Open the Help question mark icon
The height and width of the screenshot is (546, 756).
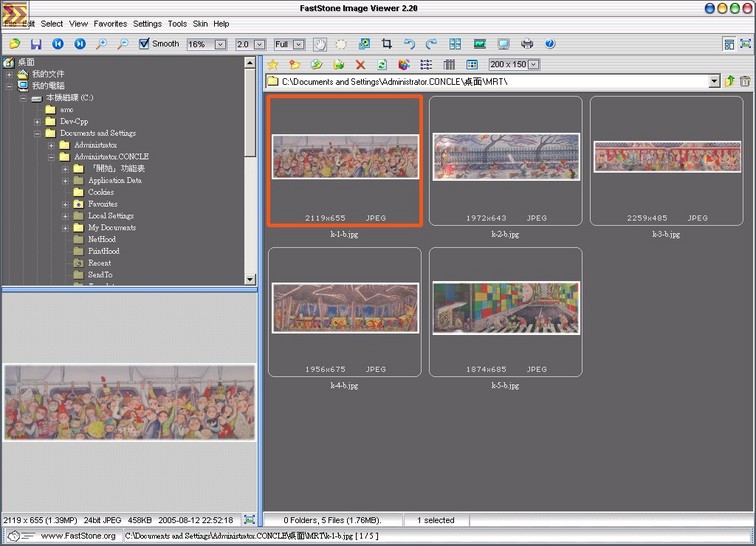tap(550, 44)
